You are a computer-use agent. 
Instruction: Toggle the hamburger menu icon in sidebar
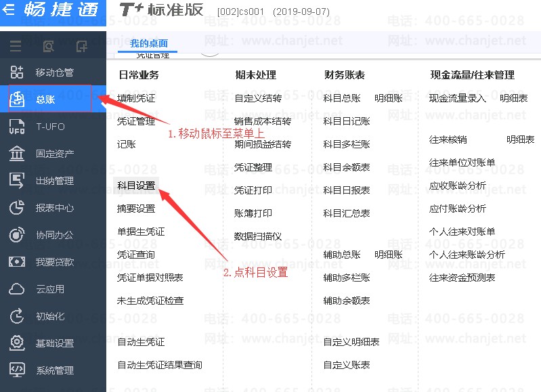16,46
